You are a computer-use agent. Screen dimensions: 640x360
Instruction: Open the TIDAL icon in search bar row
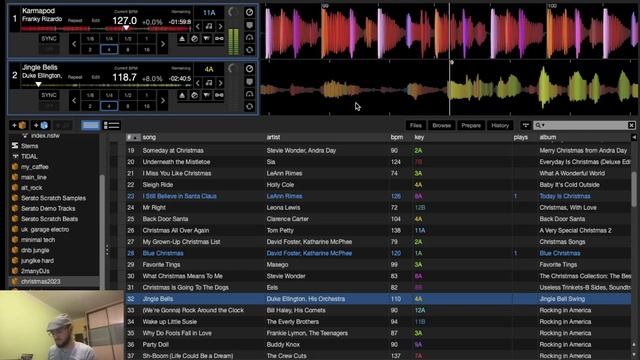pos(525,125)
